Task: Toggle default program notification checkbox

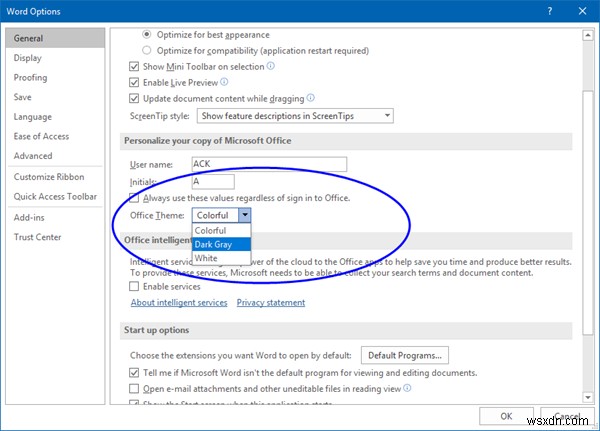Action: (134, 372)
